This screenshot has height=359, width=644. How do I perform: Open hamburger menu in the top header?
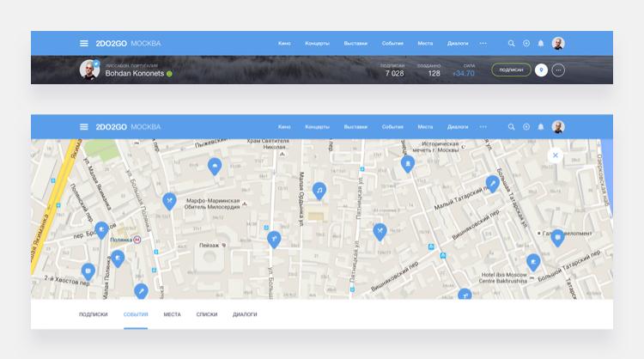coord(84,43)
